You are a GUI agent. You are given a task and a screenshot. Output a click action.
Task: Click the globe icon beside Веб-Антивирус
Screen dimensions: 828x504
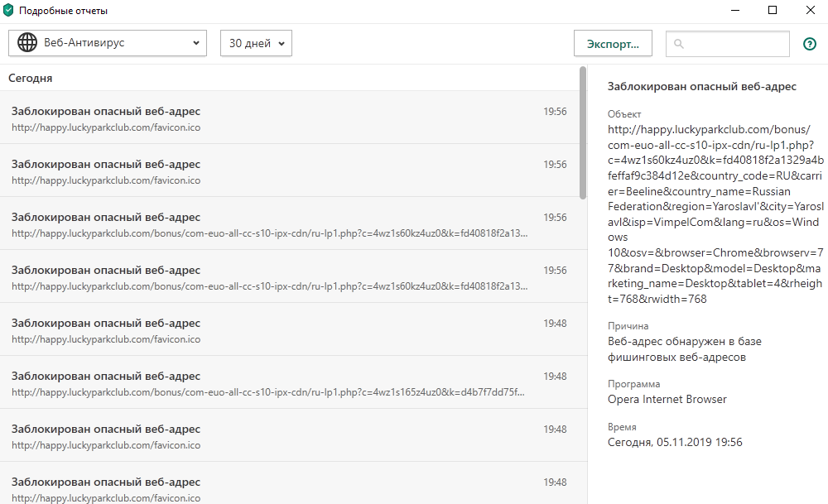pos(27,43)
